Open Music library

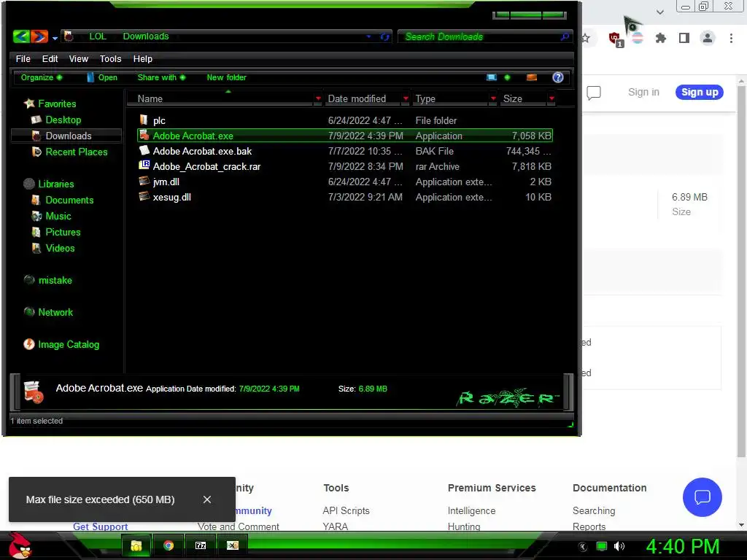[x=58, y=216]
